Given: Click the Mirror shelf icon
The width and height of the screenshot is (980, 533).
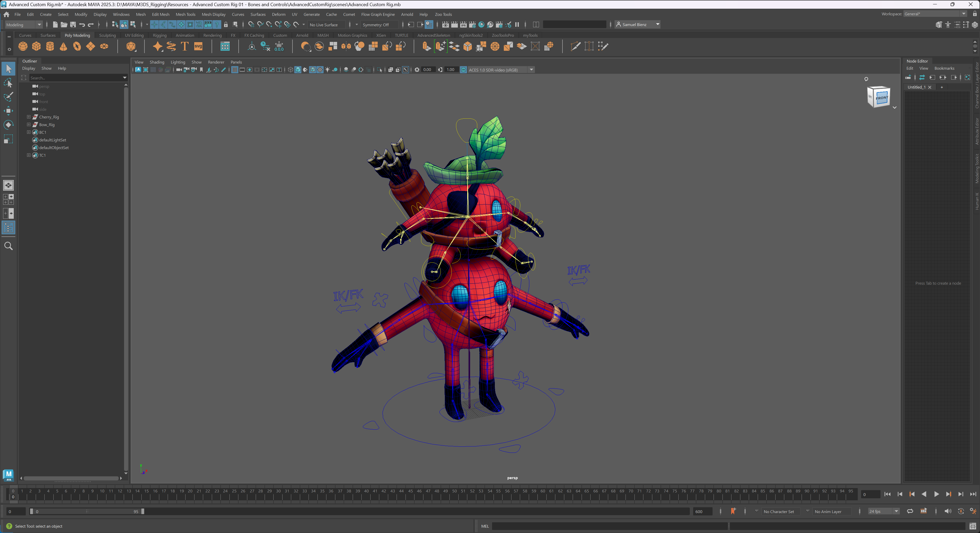Looking at the screenshot, I should point(346,46).
